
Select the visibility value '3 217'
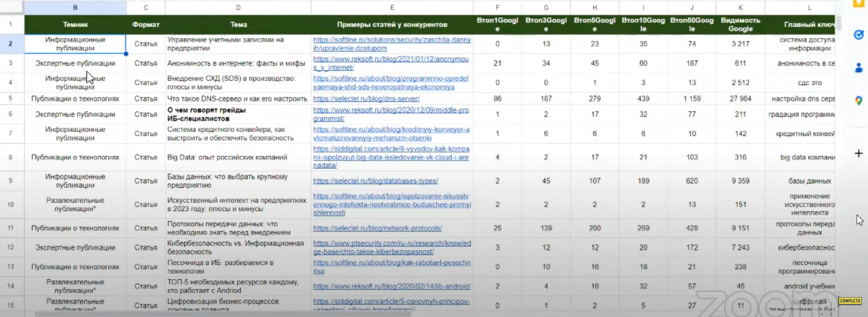[741, 44]
